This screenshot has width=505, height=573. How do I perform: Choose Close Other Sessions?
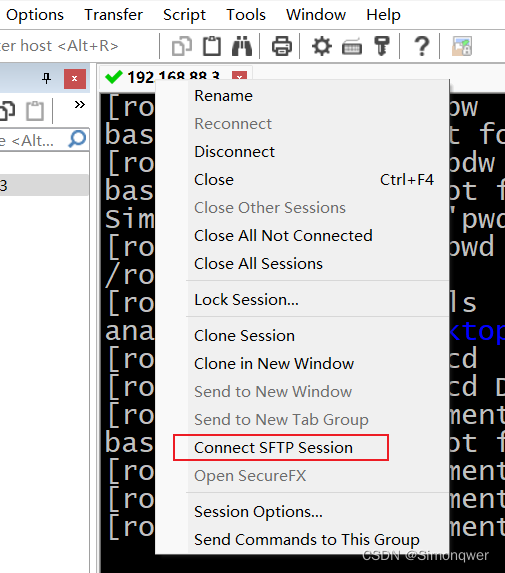click(303, 208)
